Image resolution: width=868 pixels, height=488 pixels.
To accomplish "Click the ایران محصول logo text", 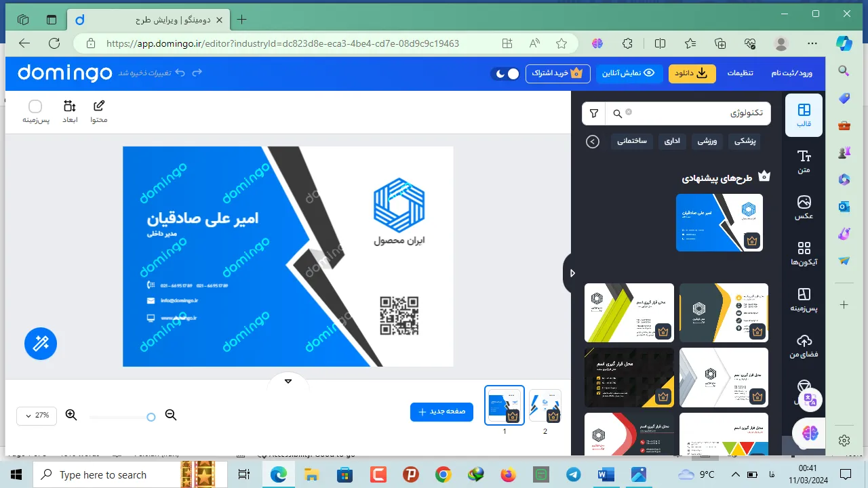I will click(x=399, y=241).
